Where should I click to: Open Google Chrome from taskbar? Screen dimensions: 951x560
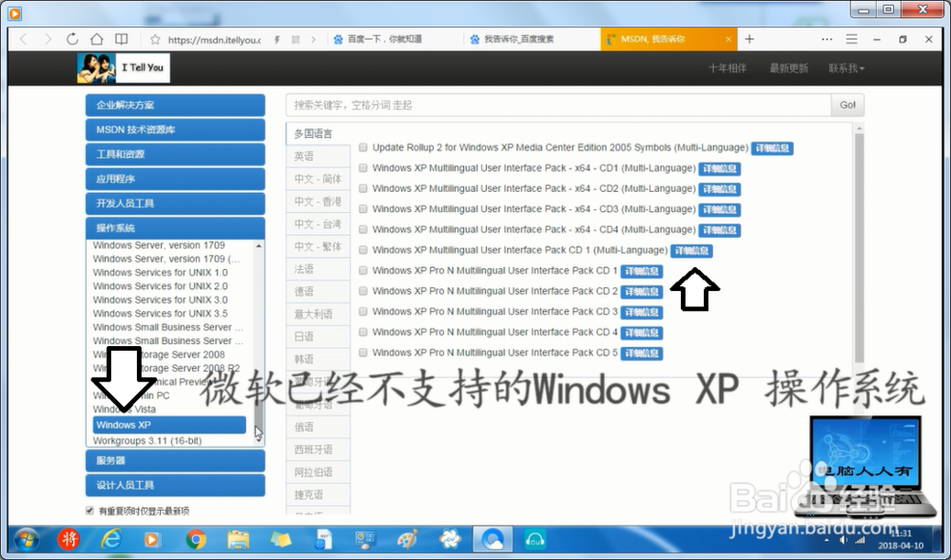[195, 539]
